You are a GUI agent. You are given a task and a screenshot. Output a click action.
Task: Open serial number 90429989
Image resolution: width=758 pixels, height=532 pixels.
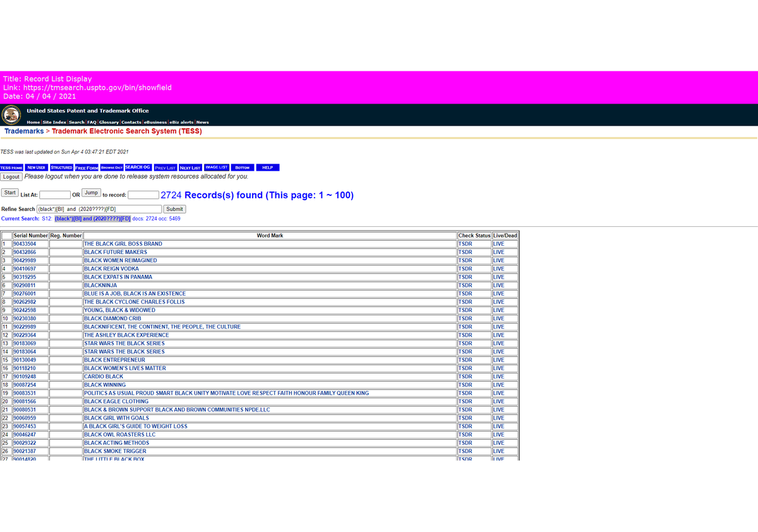point(25,260)
